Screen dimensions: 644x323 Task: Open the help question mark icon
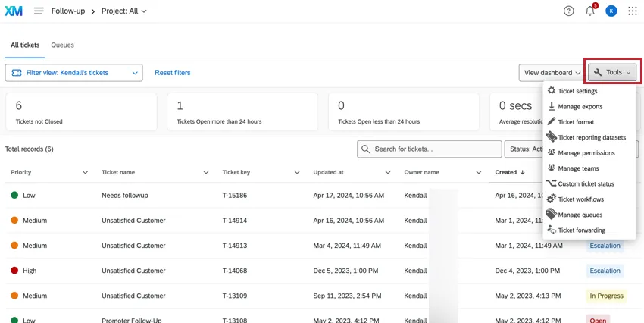569,11
